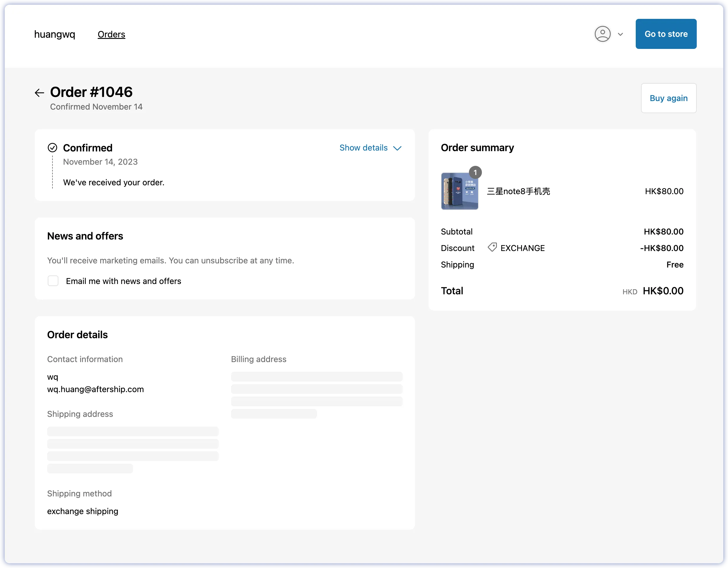This screenshot has height=568, width=728.
Task: Click the user account avatar icon
Action: 602,34
